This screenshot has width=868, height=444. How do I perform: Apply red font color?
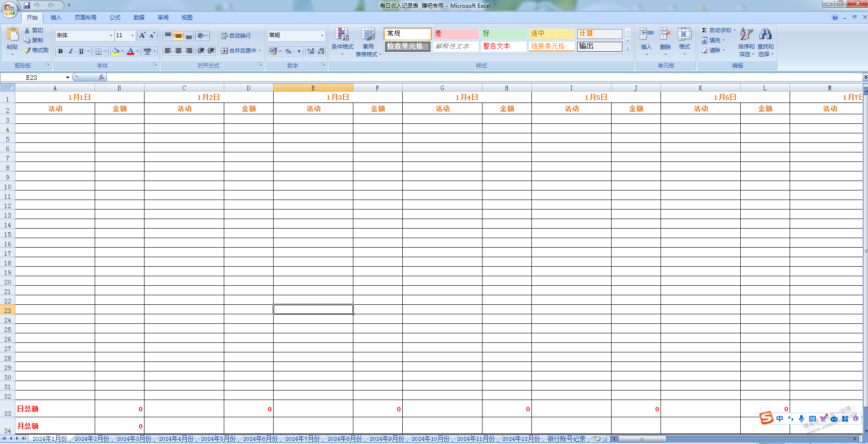tap(130, 51)
